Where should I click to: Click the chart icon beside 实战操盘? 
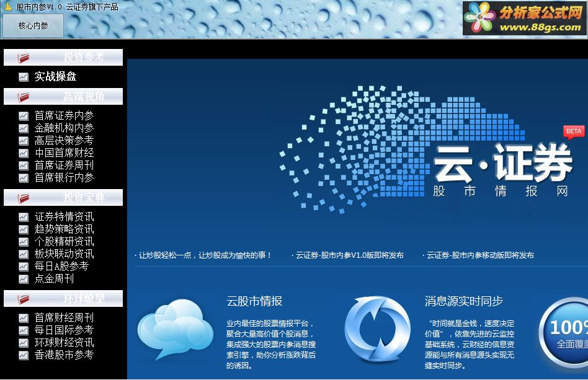24,77
